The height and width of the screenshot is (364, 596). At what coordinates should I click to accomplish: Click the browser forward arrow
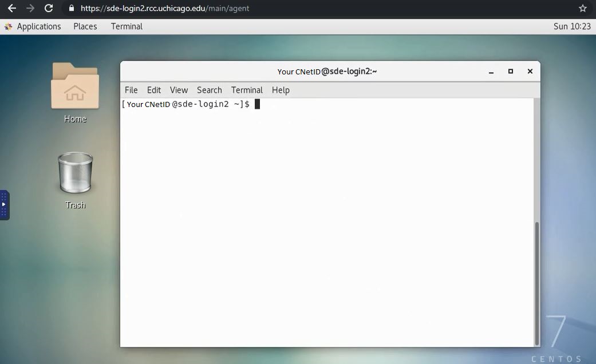click(x=30, y=8)
